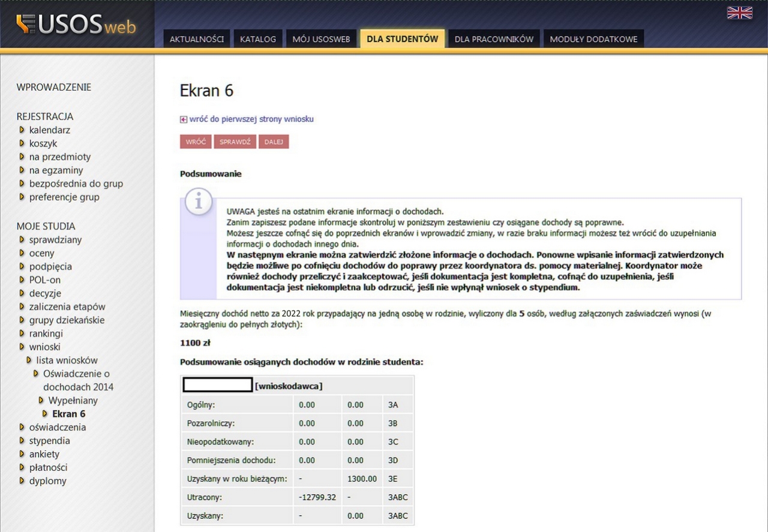Open the Wypełniany sub-item

[73, 401]
